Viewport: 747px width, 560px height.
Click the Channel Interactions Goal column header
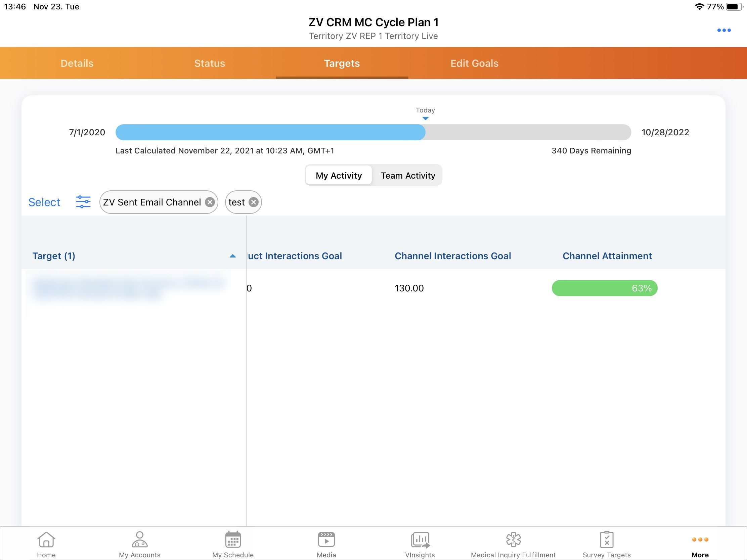(x=452, y=256)
